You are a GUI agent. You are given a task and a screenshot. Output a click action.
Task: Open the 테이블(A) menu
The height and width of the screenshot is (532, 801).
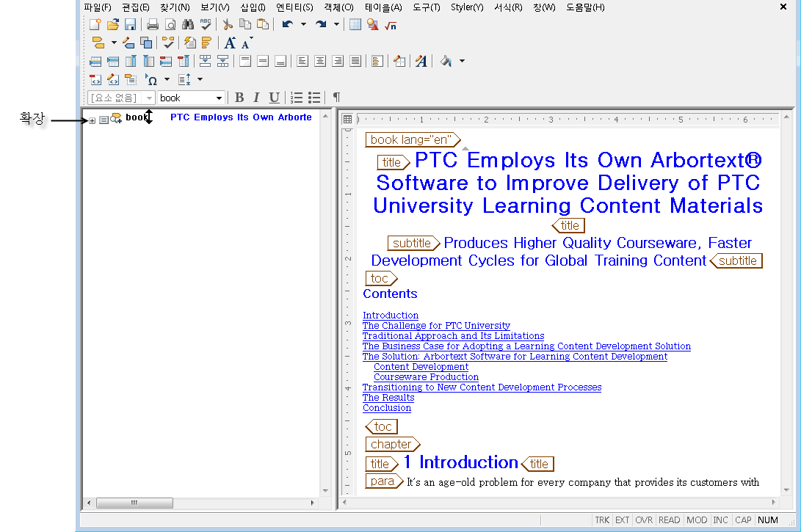tap(383, 7)
